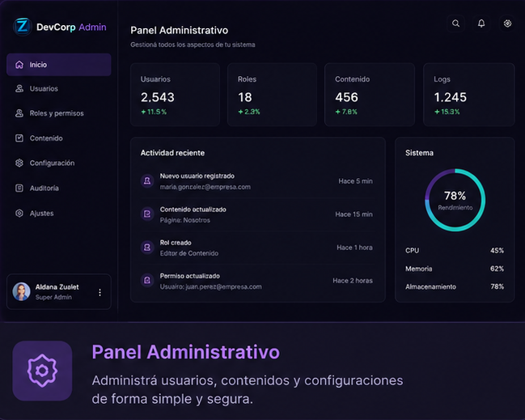
Task: Click the large purple gear tile icon
Action: click(x=42, y=371)
